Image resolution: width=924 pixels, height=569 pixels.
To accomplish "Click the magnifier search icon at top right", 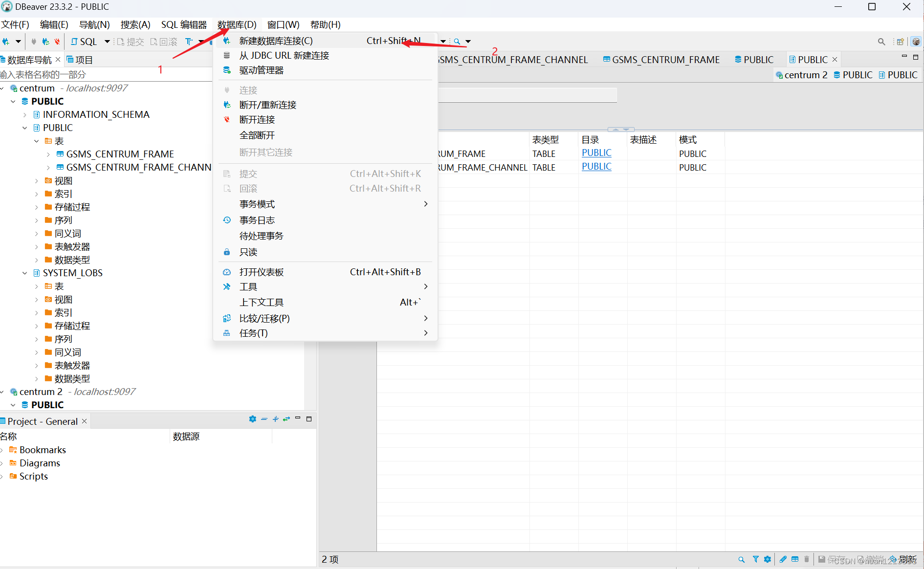I will (881, 42).
